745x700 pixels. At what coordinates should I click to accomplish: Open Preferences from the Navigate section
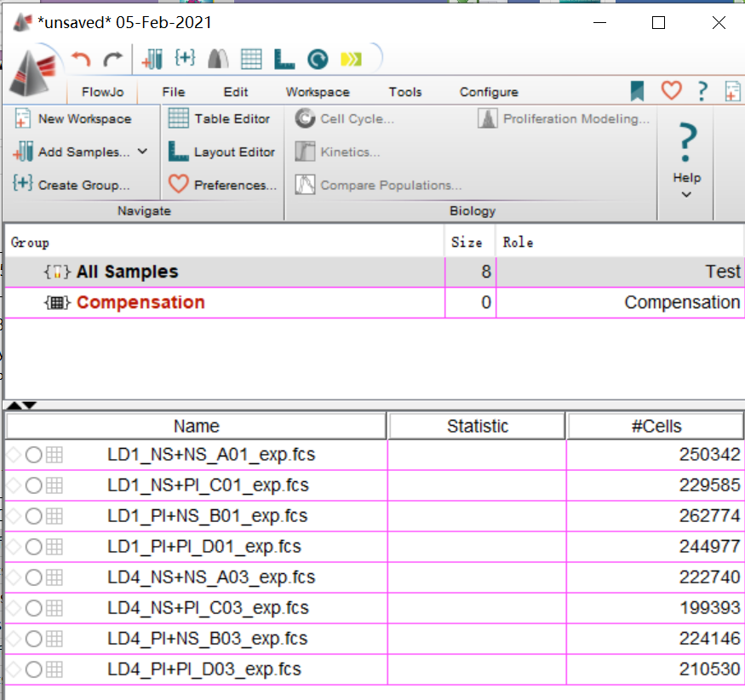point(222,185)
